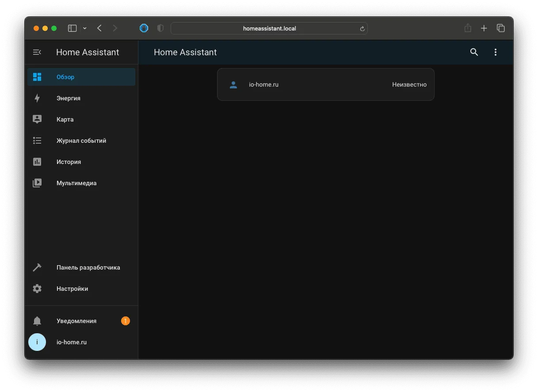The width and height of the screenshot is (538, 392).
Task: Click io-home.ru name in entity card
Action: [x=264, y=85]
